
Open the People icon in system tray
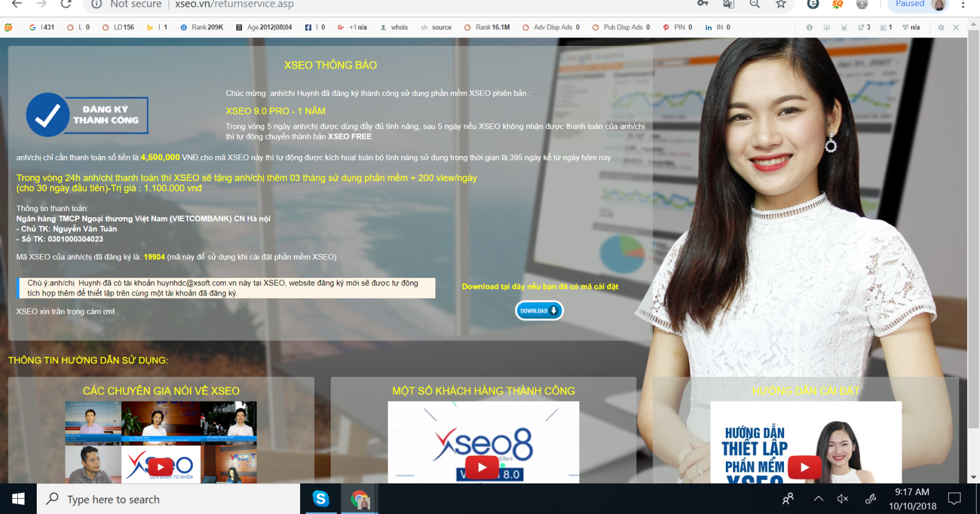pos(788,499)
